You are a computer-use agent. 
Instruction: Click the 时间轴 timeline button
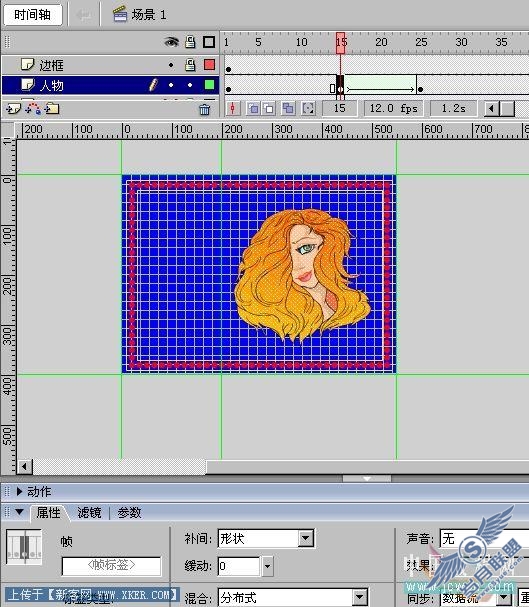pos(33,15)
